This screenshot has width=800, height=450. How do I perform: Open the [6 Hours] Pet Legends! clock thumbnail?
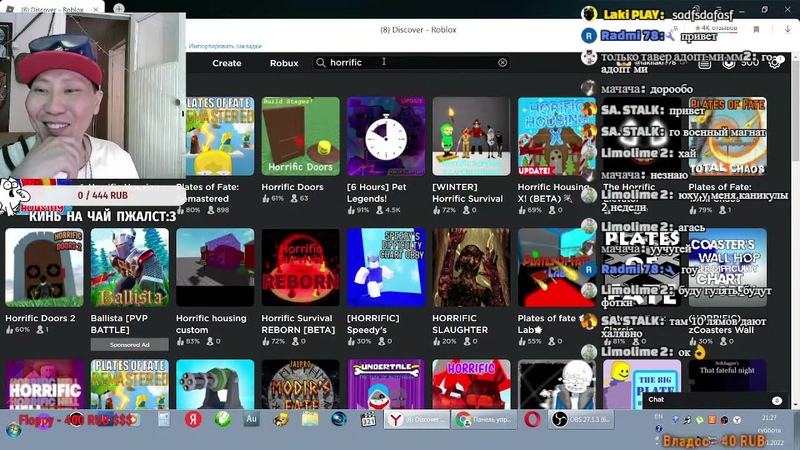pyautogui.click(x=386, y=137)
